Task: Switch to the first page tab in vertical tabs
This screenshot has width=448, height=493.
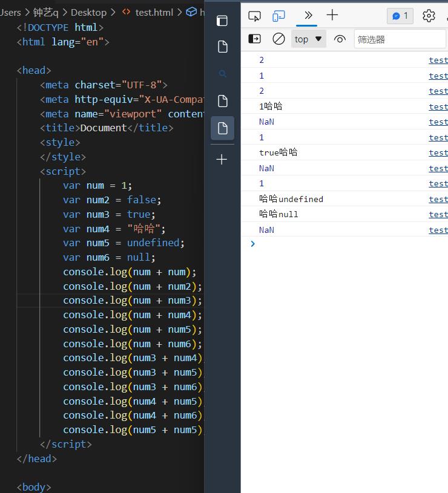Action: click(222, 47)
